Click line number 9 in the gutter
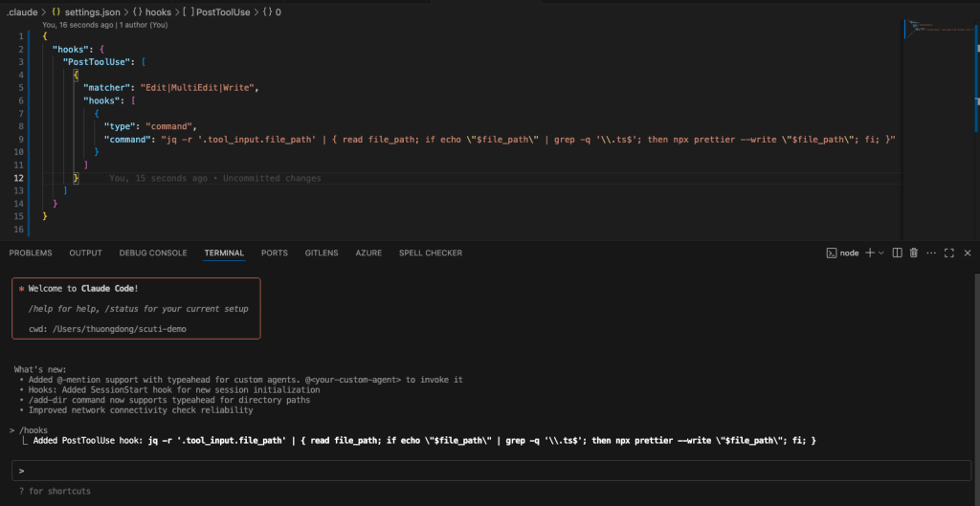 21,140
